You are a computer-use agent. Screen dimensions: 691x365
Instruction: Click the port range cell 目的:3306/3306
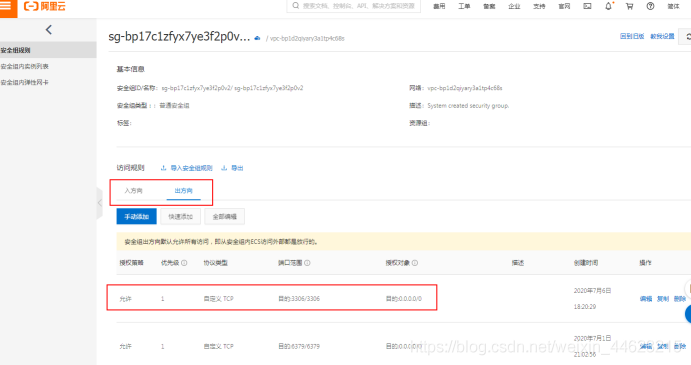(299, 298)
